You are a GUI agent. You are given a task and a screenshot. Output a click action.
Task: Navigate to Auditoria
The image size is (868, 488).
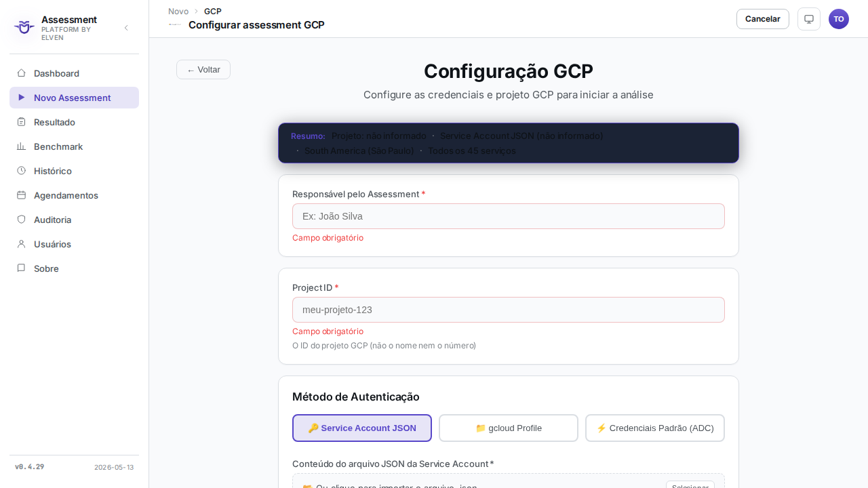click(x=74, y=220)
